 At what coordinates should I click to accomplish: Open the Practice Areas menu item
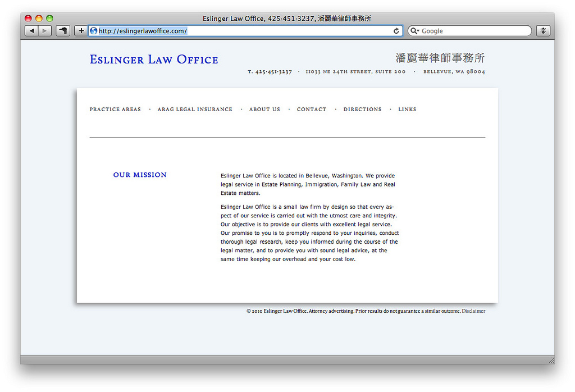115,110
